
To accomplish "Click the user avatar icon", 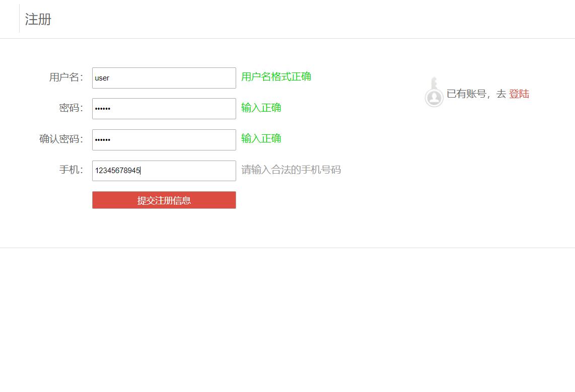I will tap(434, 97).
